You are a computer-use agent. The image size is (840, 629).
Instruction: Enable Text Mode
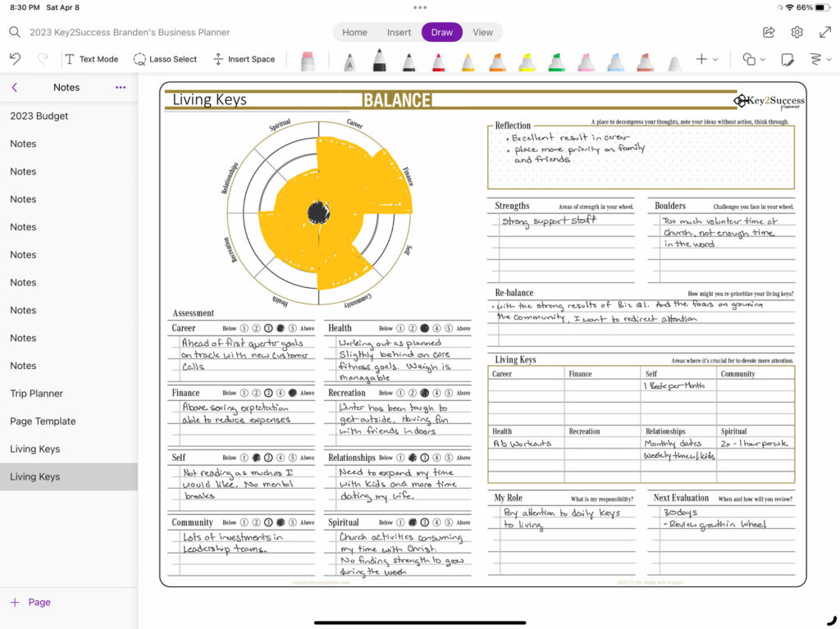coord(92,59)
